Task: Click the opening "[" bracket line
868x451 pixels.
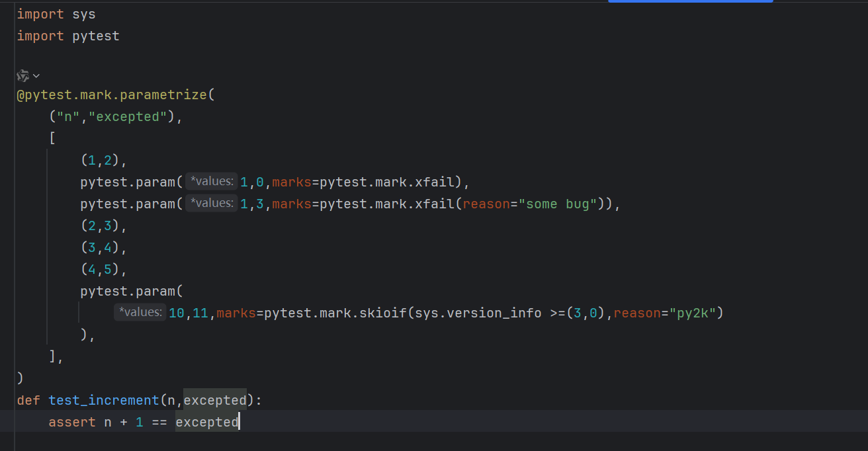Action: [x=52, y=138]
